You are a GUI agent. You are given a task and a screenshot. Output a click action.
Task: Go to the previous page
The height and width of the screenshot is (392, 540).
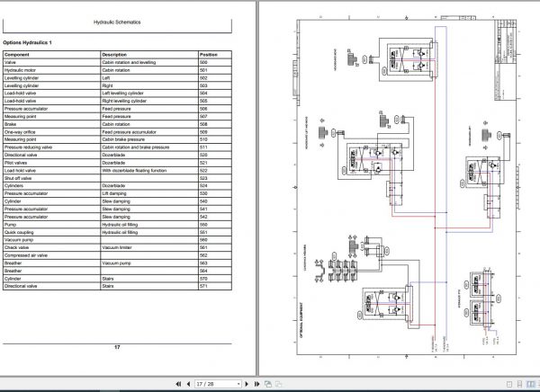tap(188, 384)
